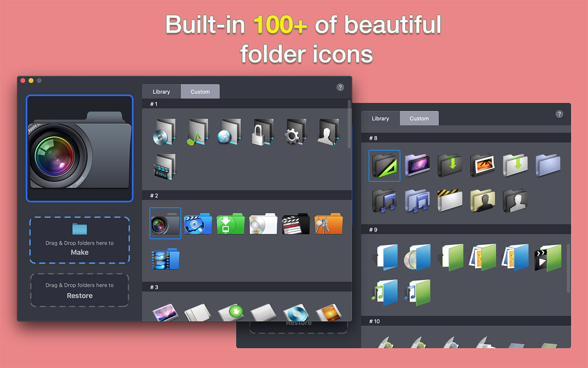This screenshot has height=368, width=588.
Task: Pick the movie clapper timecode black folder
Action: (165, 167)
